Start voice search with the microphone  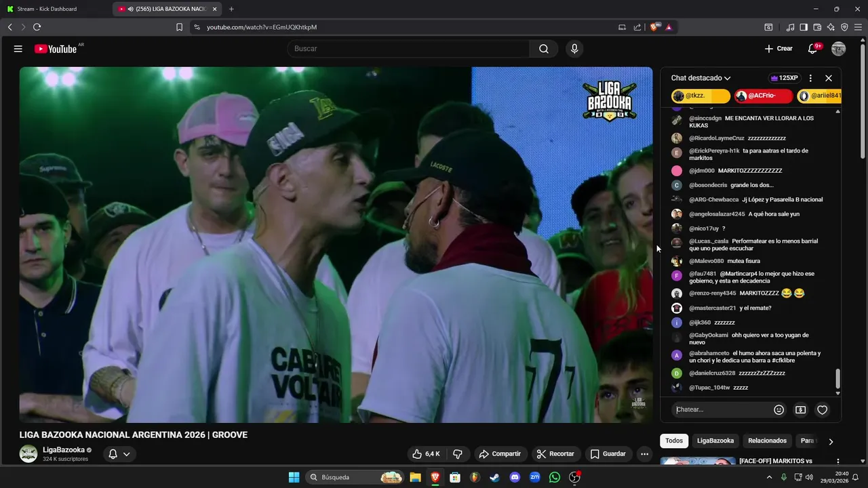574,49
